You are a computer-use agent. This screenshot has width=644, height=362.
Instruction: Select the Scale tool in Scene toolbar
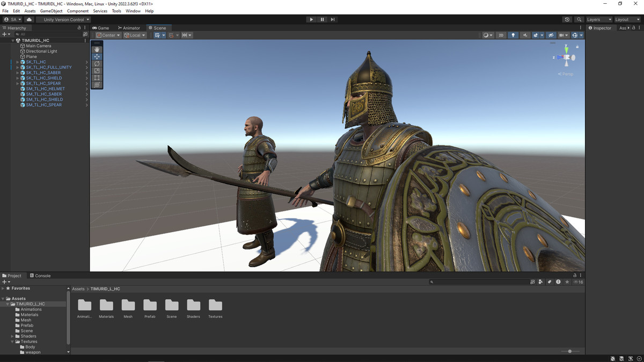point(97,71)
